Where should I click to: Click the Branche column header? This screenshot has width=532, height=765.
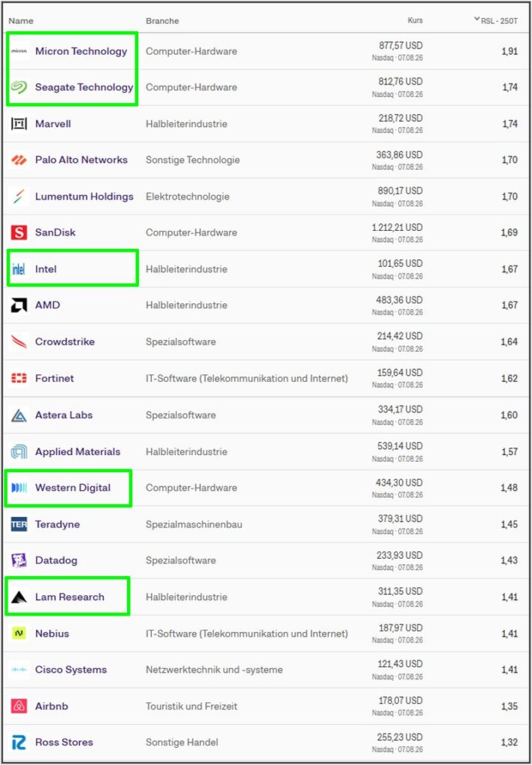click(x=163, y=21)
